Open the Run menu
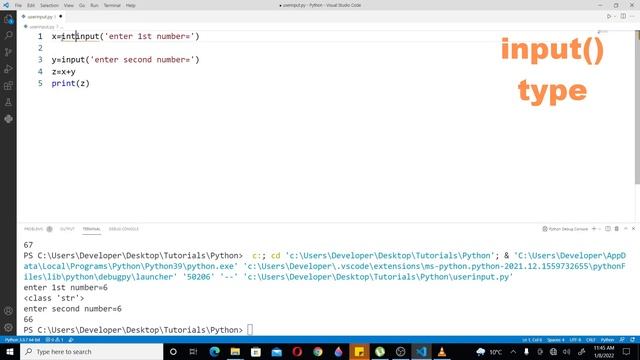640x360 pixels. tap(94, 5)
